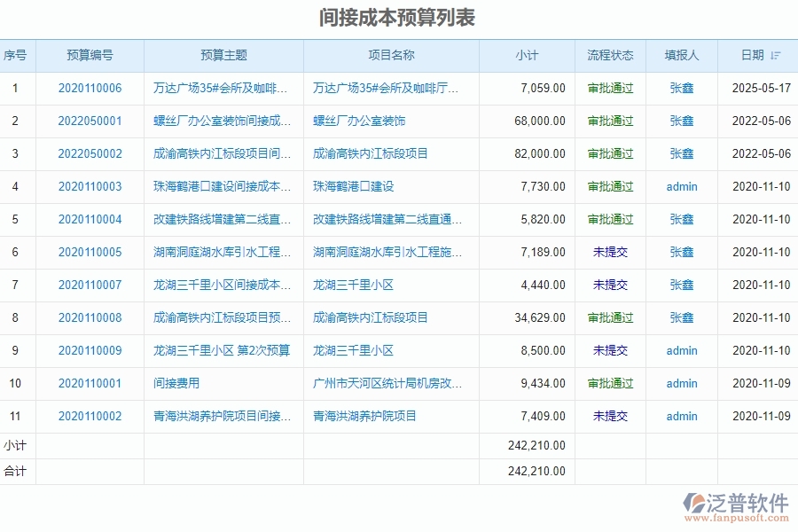Click the 项目名称 column header

pyautogui.click(x=390, y=55)
